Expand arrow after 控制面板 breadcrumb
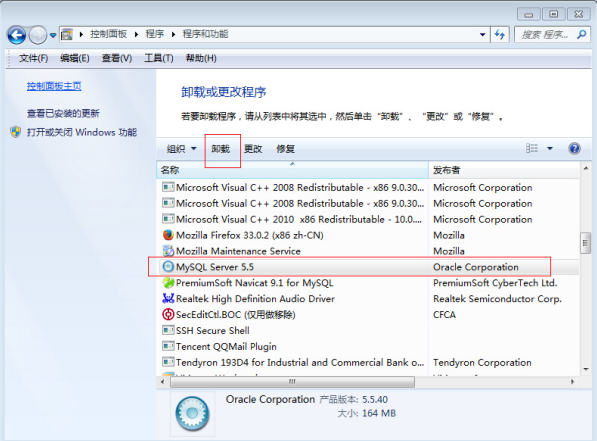 [x=136, y=35]
